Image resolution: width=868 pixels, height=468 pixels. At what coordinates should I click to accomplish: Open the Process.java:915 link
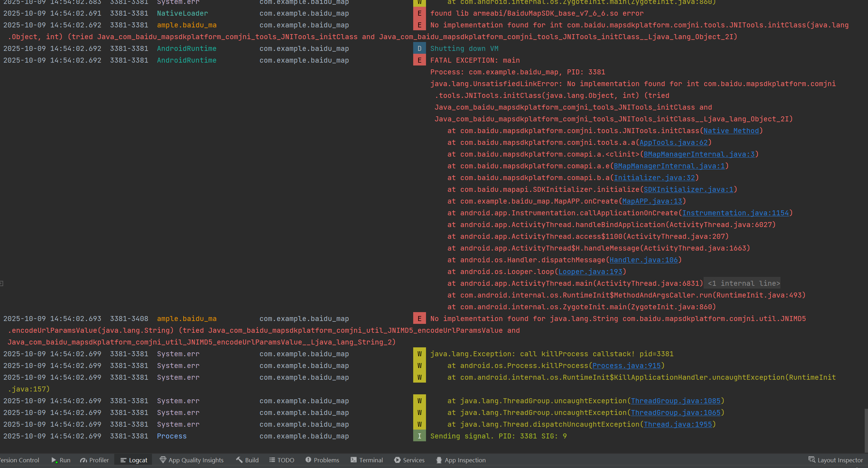pyautogui.click(x=626, y=366)
